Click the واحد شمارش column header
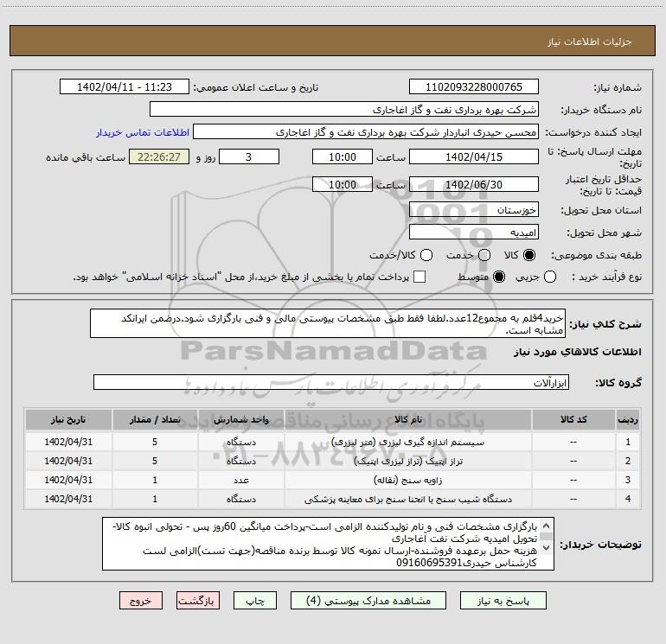Viewport: 666px width, 644px height. [240, 420]
